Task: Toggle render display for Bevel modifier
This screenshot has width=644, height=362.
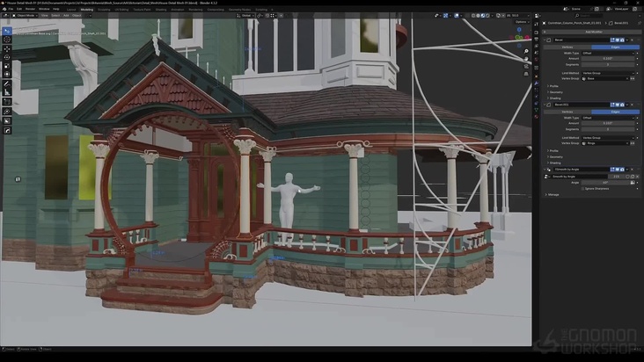Action: (x=622, y=40)
